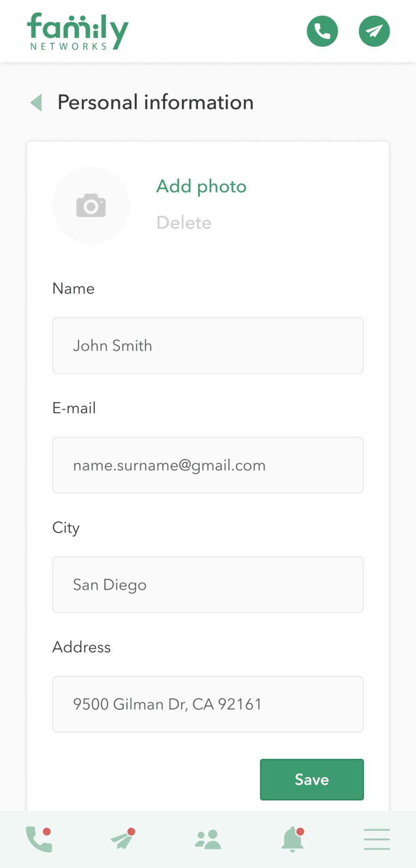
Task: Click the Personal information heading
Action: [156, 102]
